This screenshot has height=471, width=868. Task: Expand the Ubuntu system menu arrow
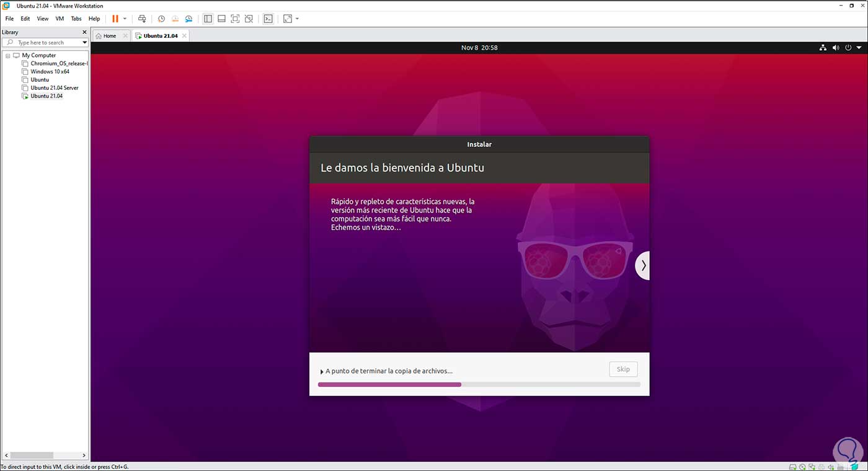click(859, 48)
